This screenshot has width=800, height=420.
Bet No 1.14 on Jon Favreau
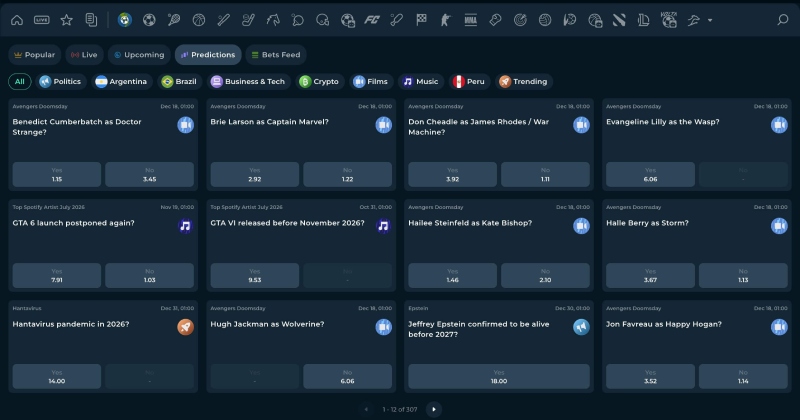click(743, 377)
